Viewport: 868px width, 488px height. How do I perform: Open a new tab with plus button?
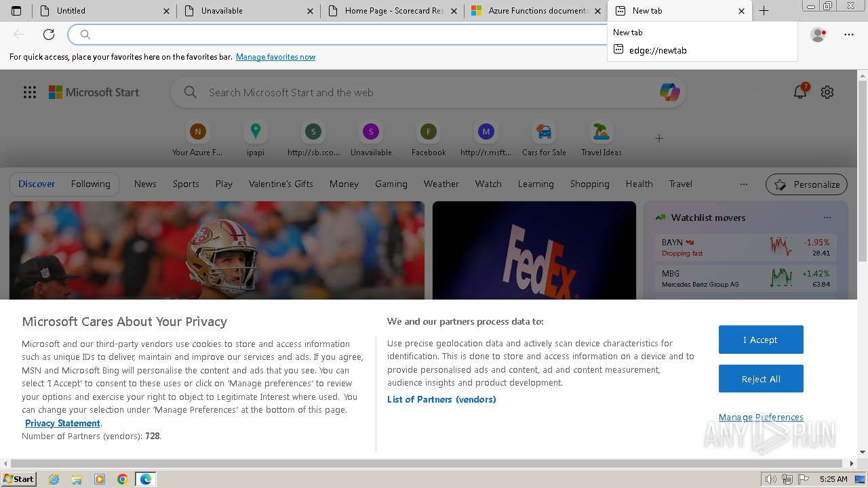[x=764, y=11]
